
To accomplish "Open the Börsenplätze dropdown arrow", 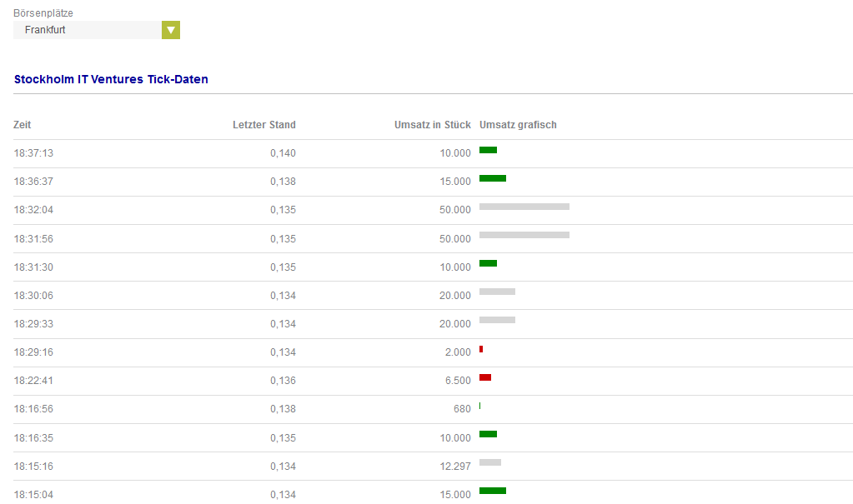I will pos(170,30).
